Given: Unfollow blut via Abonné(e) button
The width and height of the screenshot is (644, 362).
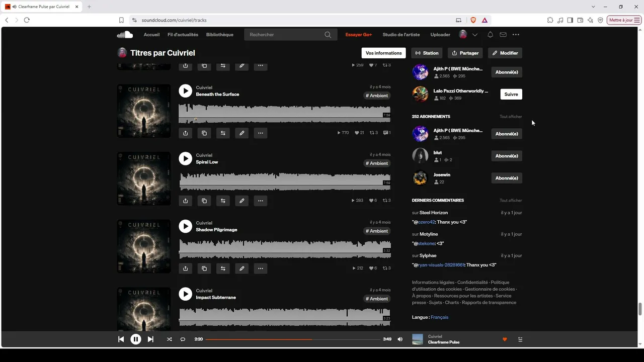Looking at the screenshot, I should 507,156.
